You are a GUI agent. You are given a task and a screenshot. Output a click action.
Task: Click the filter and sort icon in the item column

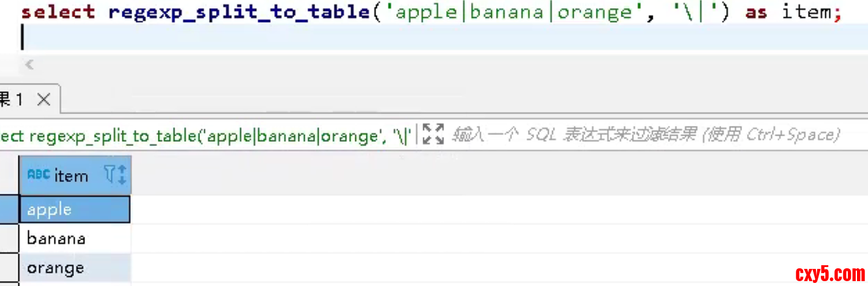(114, 175)
